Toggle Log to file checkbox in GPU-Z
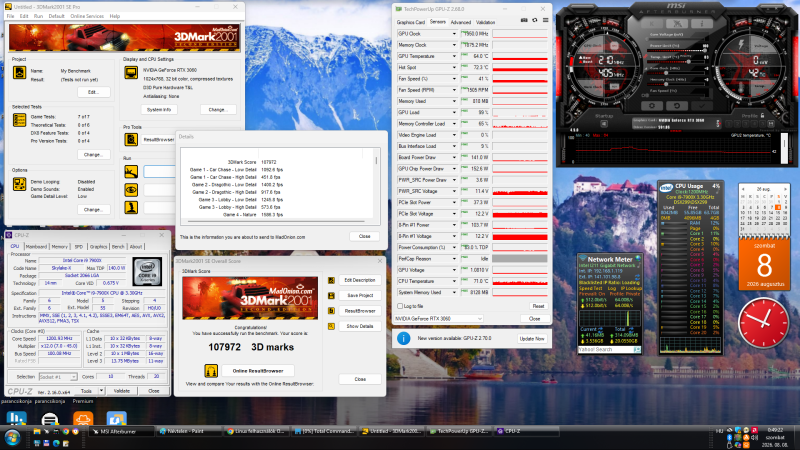Viewport: 800px width, 450px height. (x=400, y=306)
